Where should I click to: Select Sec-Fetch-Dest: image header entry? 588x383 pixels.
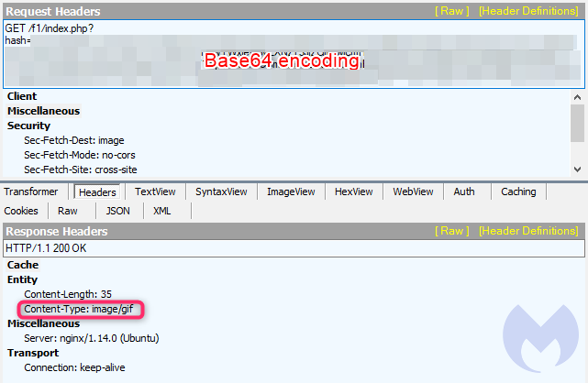click(x=73, y=140)
